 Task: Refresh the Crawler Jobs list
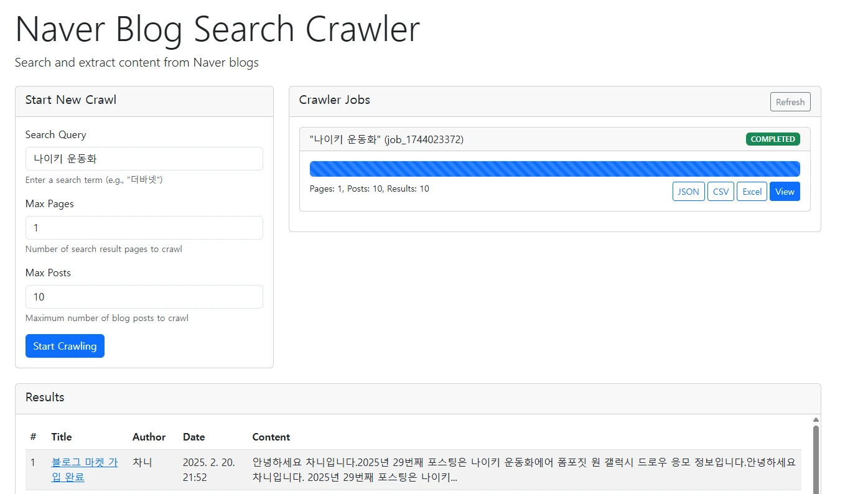tap(790, 101)
